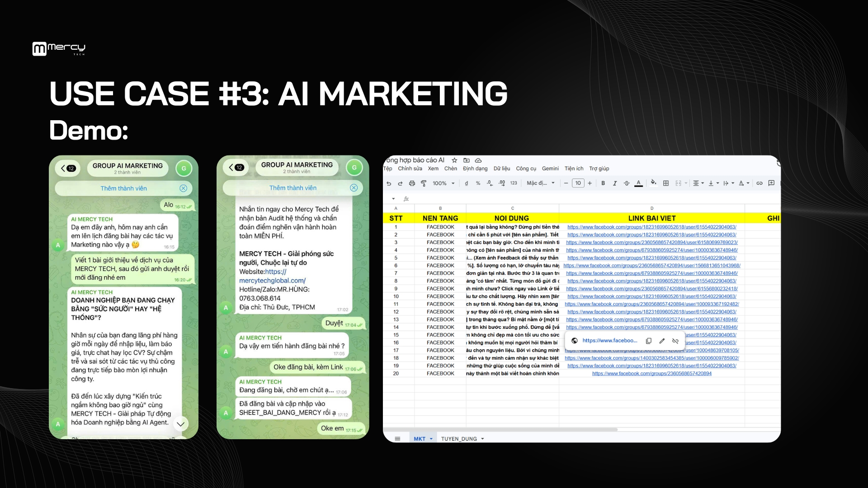Image resolution: width=868 pixels, height=488 pixels.
Task: Open the Facebook link in row 20
Action: point(652,374)
